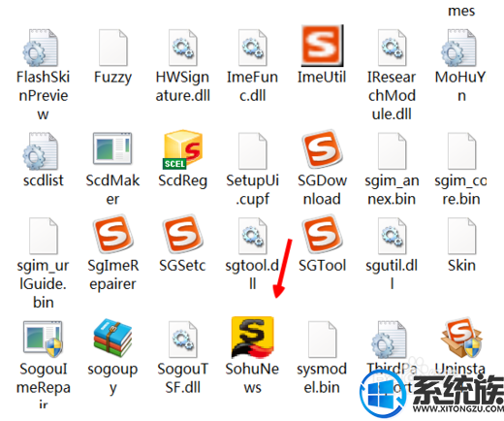Select the SohuNews yellow icon
Image resolution: width=504 pixels, height=421 pixels.
(253, 338)
